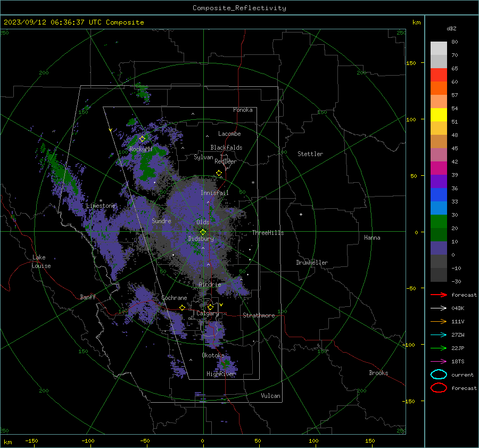Viewport: 479px width, 448px height.
Task: Select the 42 dBZ magenta swatch
Action: tap(439, 168)
